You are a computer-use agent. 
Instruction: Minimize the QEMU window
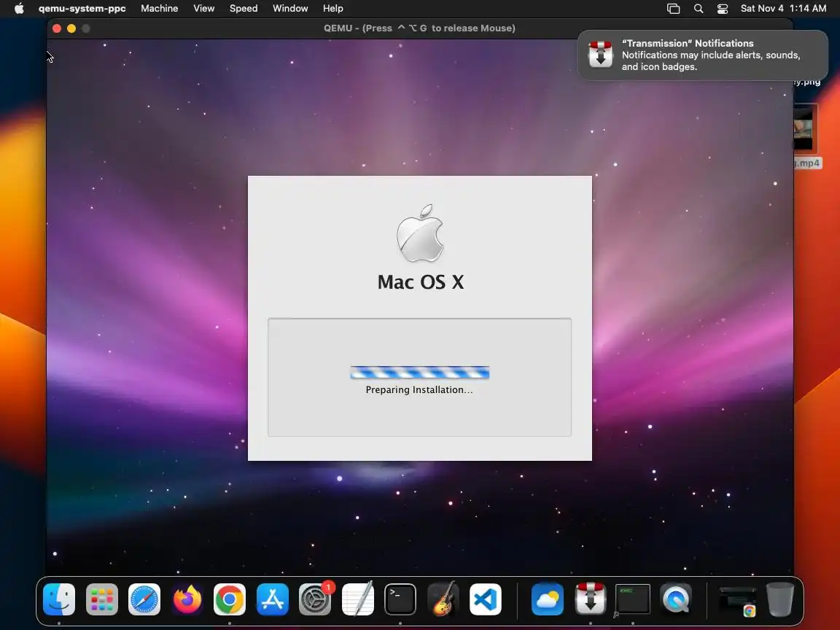71,28
